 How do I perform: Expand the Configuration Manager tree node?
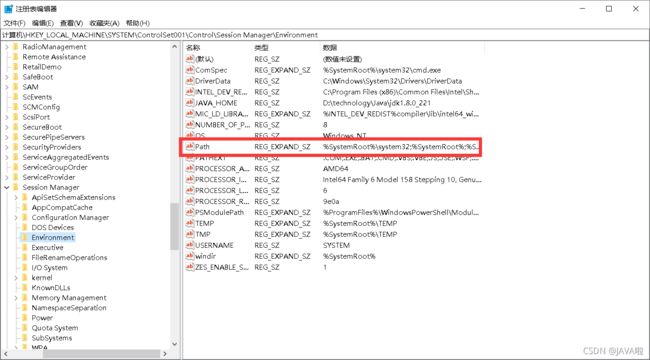point(16,217)
